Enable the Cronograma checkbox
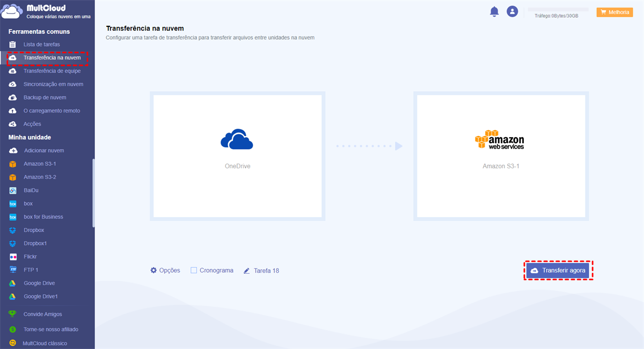644x349 pixels. click(x=194, y=270)
